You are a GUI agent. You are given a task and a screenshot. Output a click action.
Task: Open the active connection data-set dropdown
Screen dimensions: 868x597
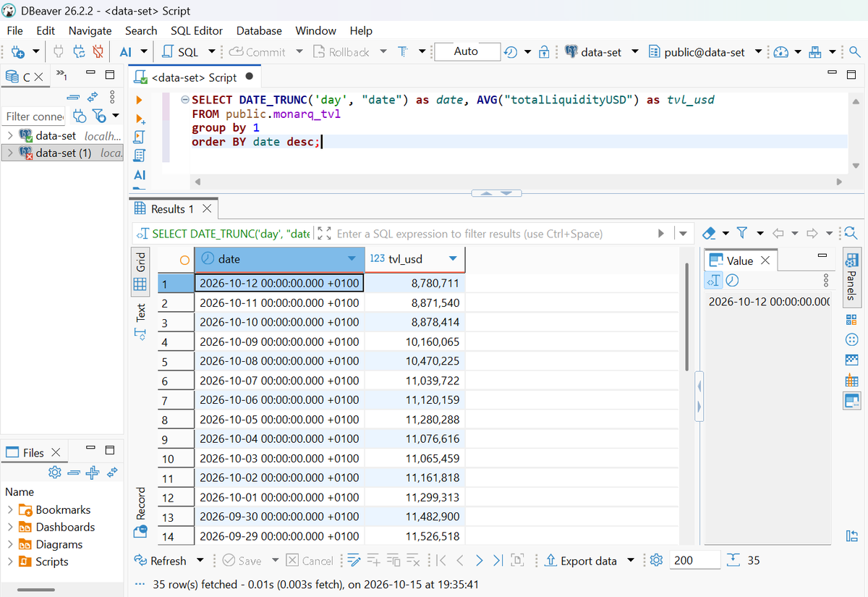point(635,52)
